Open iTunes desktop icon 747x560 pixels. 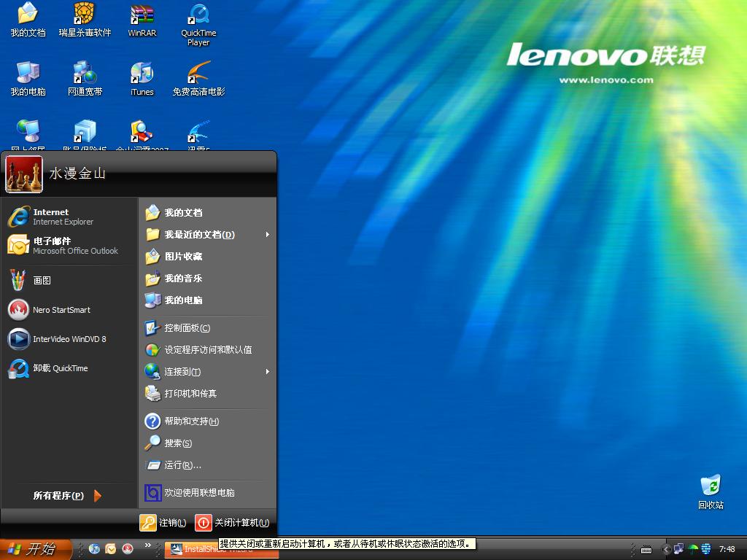click(142, 79)
